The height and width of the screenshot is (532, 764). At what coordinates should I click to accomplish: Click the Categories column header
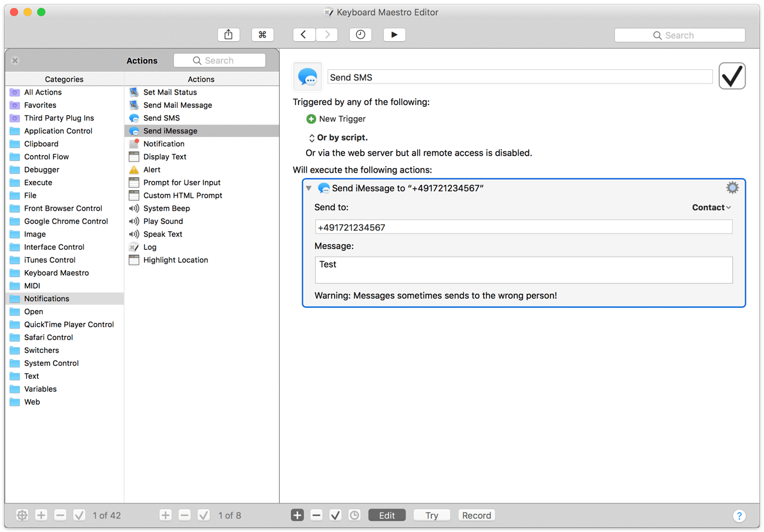point(65,79)
